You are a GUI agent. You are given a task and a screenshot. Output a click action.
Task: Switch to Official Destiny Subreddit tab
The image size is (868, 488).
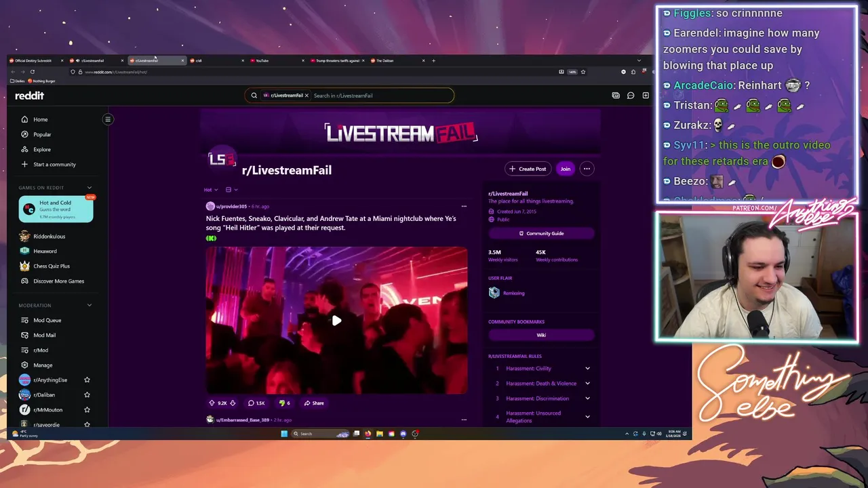coord(35,60)
